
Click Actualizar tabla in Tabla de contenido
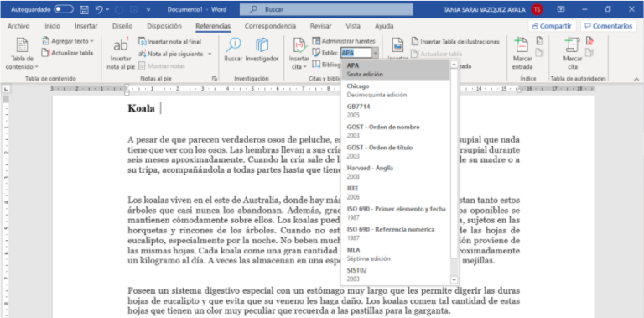point(67,53)
